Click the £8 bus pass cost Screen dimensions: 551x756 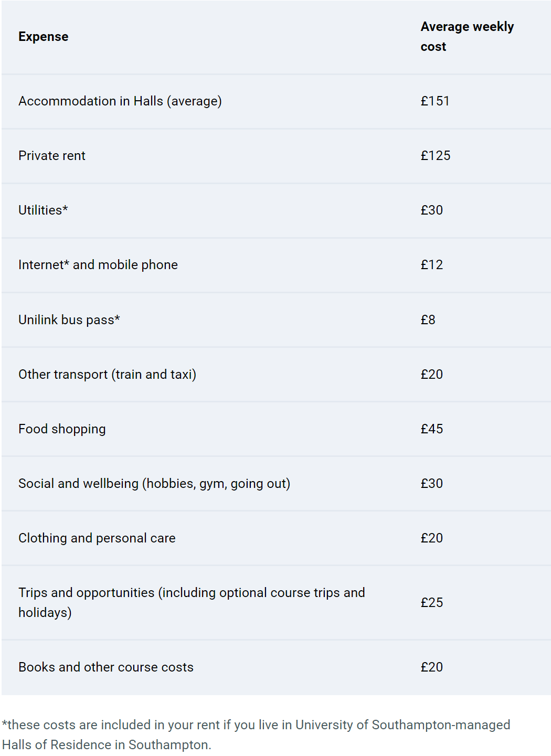[428, 320]
